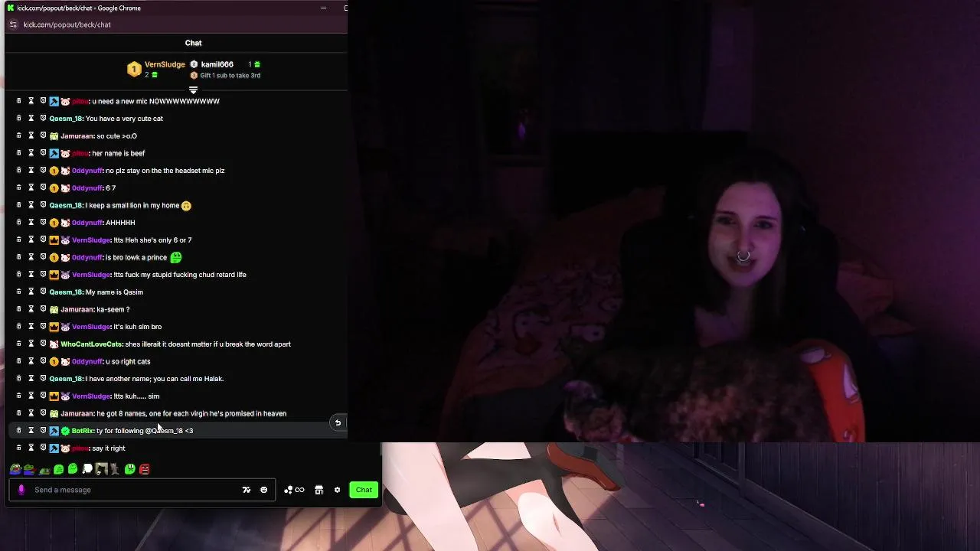Image resolution: width=980 pixels, height=551 pixels.
Task: Collapse the gift leaderboard with the arrow below it
Action: [193, 90]
